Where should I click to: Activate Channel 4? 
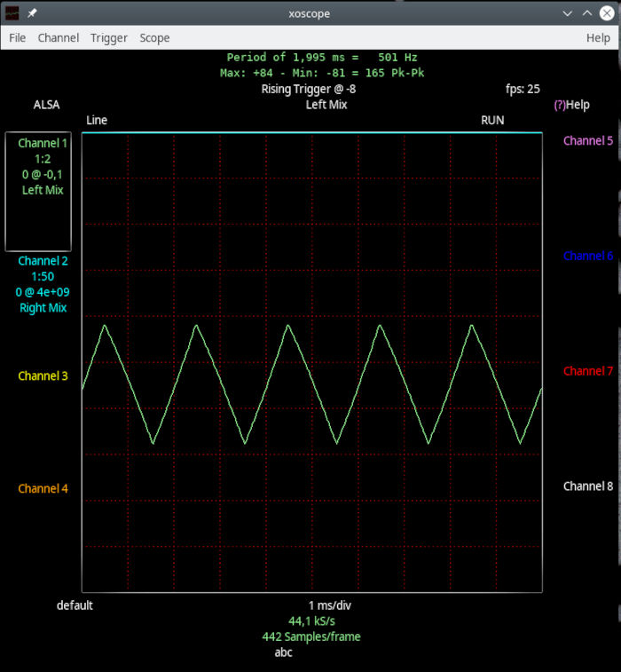(43, 488)
